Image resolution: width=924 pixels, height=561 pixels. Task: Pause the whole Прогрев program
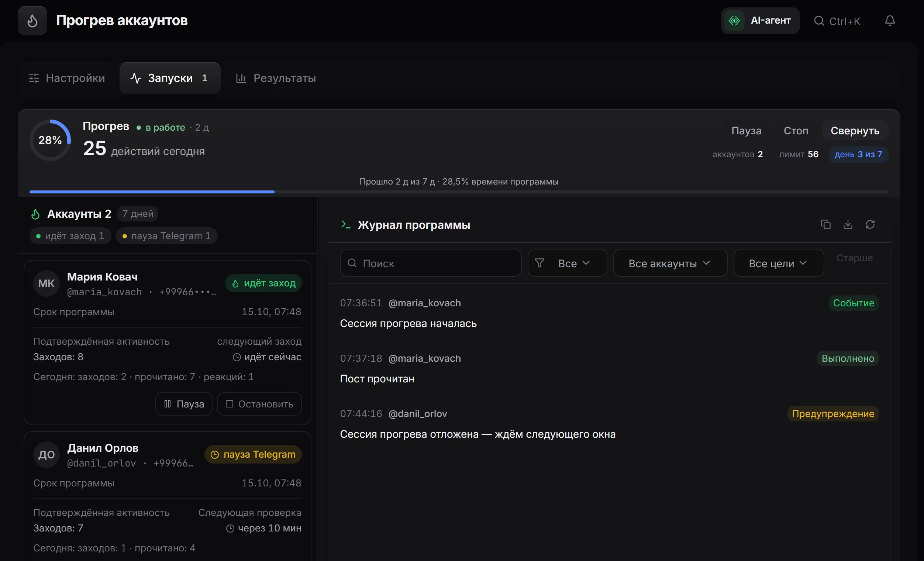(x=746, y=131)
